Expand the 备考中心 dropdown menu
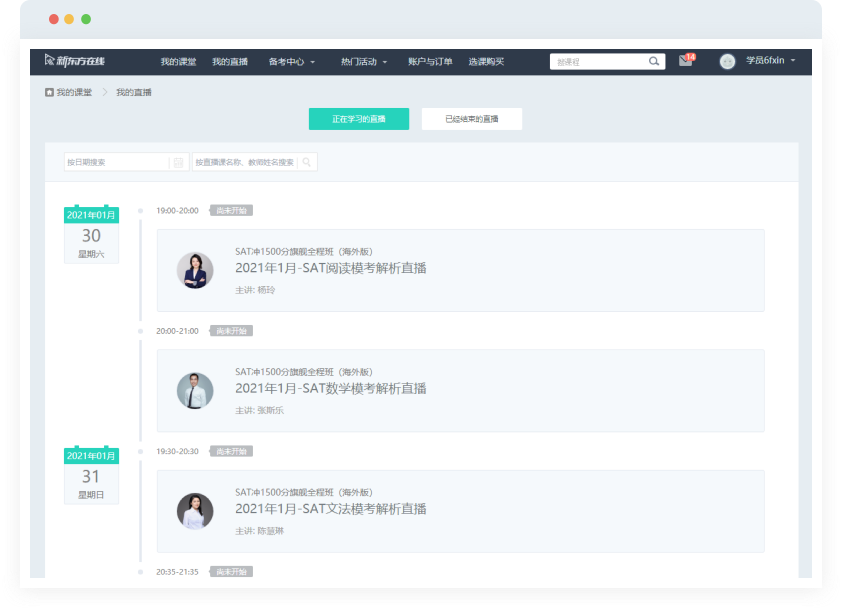Viewport: 842px width, 610px height. (x=291, y=62)
